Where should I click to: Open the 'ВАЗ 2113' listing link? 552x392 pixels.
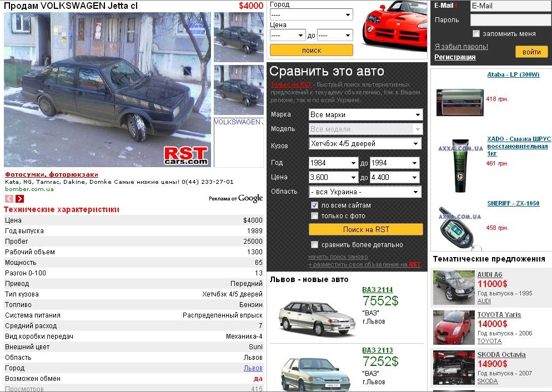378,350
